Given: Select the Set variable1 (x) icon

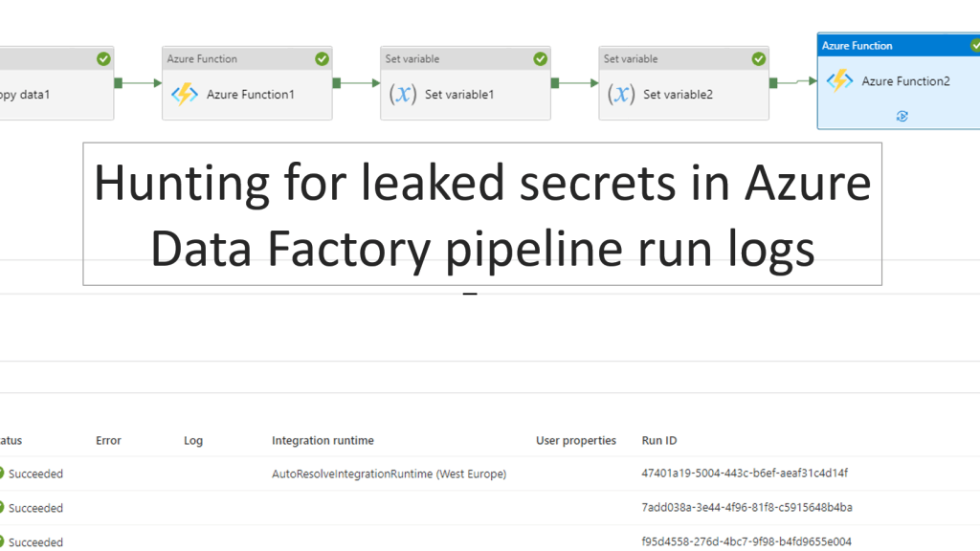Looking at the screenshot, I should pyautogui.click(x=403, y=94).
